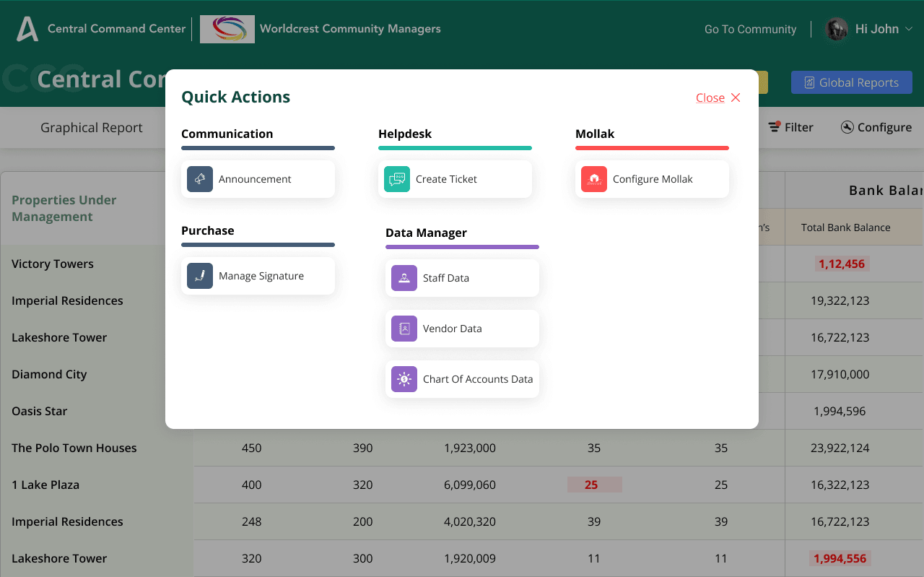
Task: Click the Diamond City property row
Action: (x=49, y=374)
